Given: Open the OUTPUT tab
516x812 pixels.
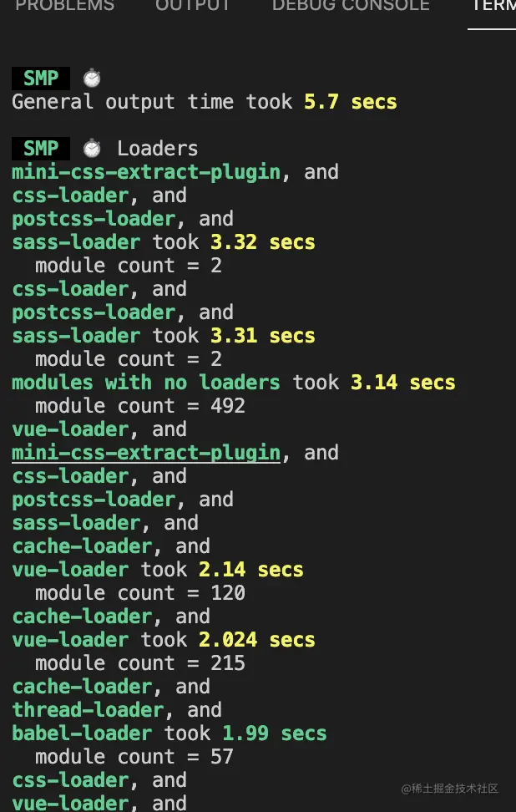Looking at the screenshot, I should [x=193, y=7].
